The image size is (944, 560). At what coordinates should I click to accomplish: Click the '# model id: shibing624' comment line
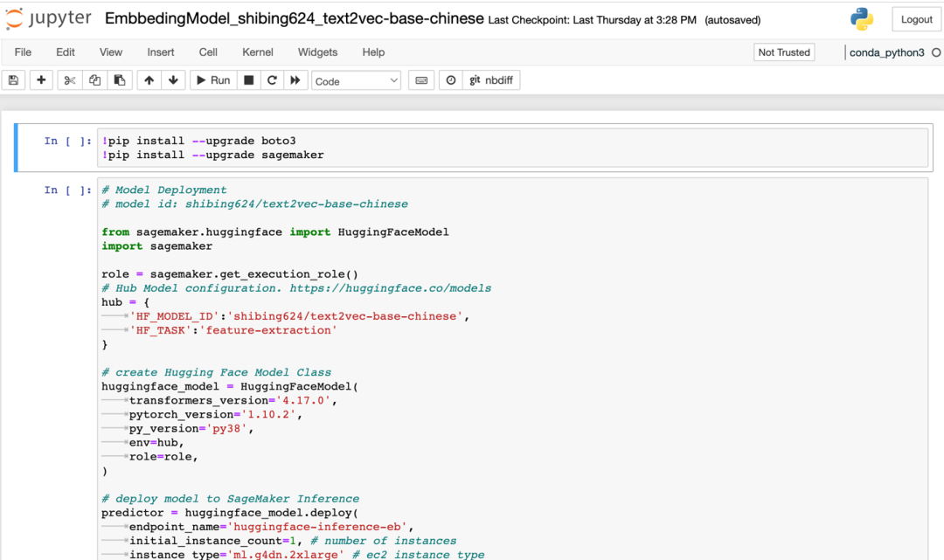click(x=254, y=204)
